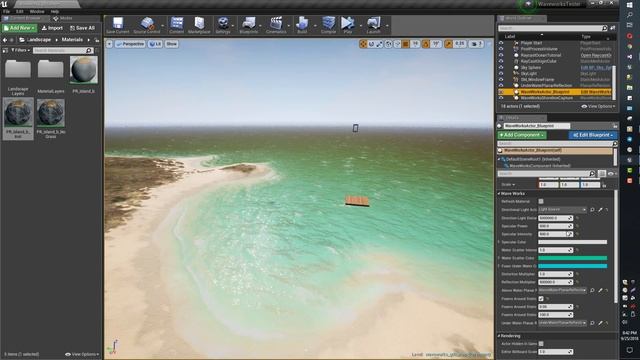Image resolution: width=640 pixels, height=360 pixels.
Task: Lock the Details panel
Action: point(615,126)
